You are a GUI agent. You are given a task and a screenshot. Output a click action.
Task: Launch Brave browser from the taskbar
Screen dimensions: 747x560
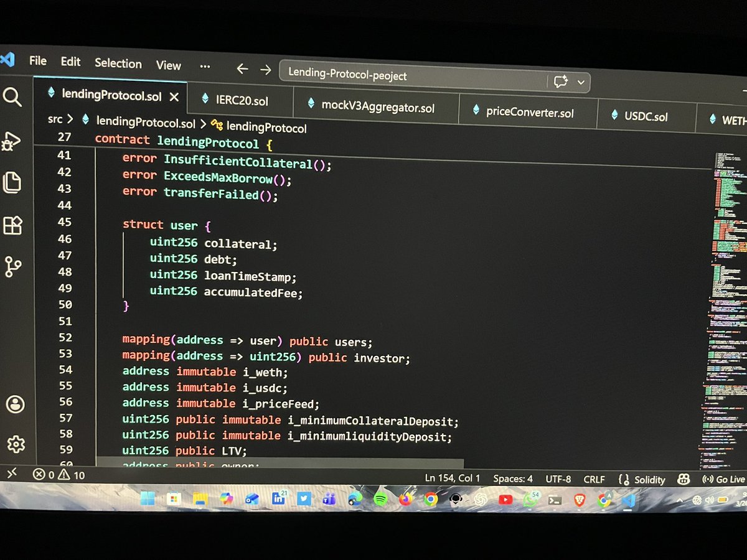coord(581,500)
